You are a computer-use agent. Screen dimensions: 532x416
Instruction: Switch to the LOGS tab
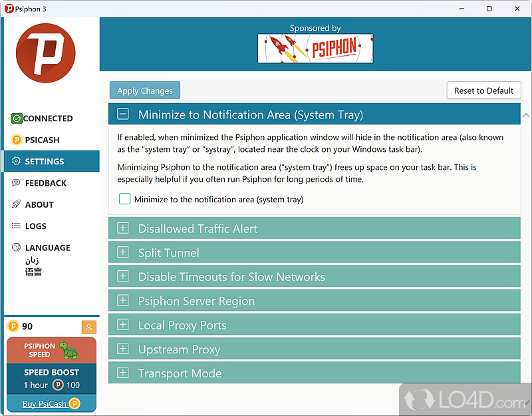coord(52,226)
